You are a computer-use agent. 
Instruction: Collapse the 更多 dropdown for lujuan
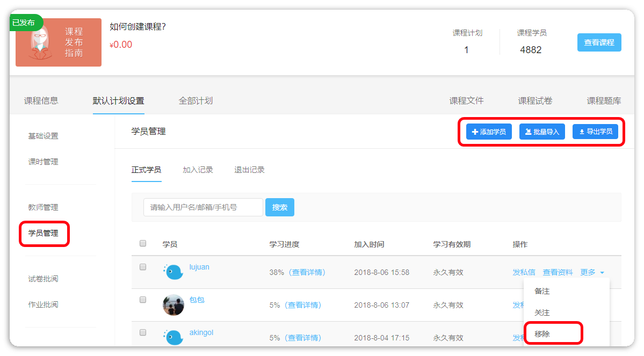592,272
